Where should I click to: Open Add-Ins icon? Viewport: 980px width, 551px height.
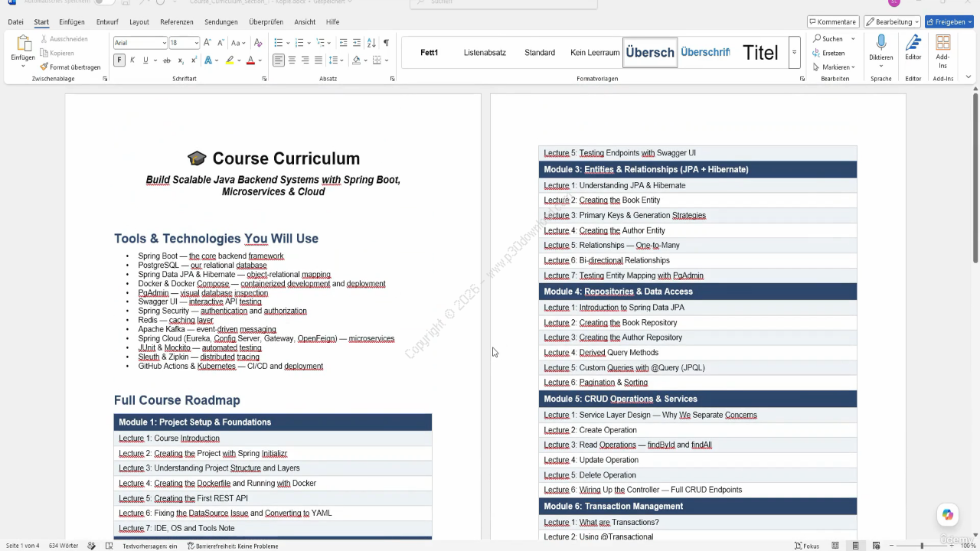943,43
